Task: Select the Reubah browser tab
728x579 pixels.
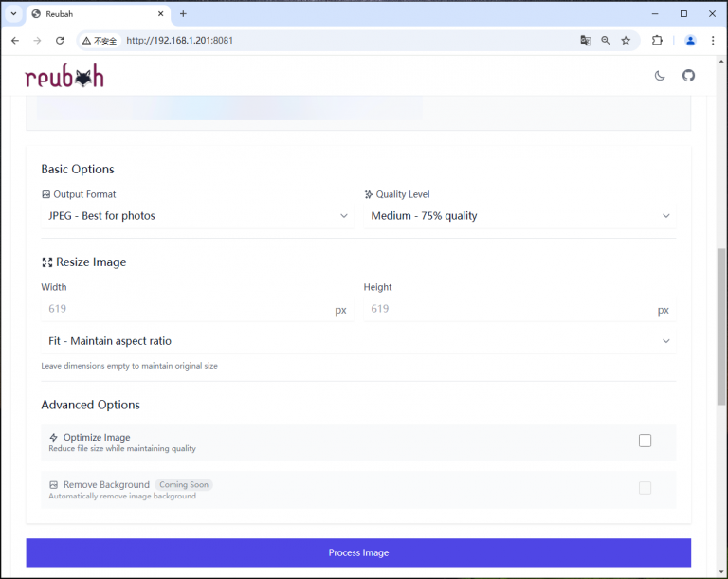Action: click(x=95, y=14)
